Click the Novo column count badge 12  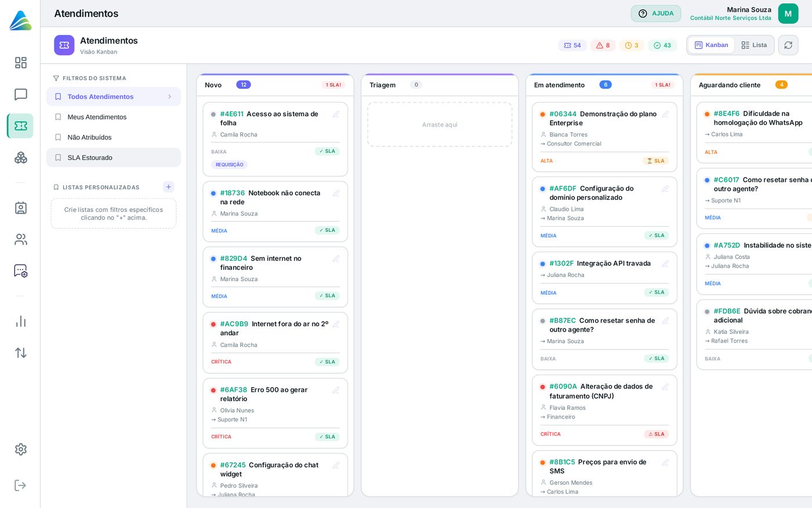(x=244, y=85)
